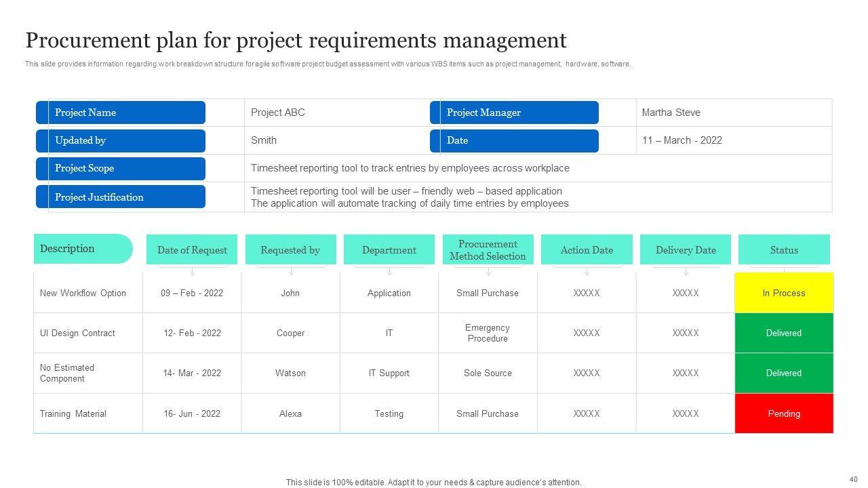Click the "Delivery Date" column header
The height and width of the screenshot is (488, 868).
[686, 249]
